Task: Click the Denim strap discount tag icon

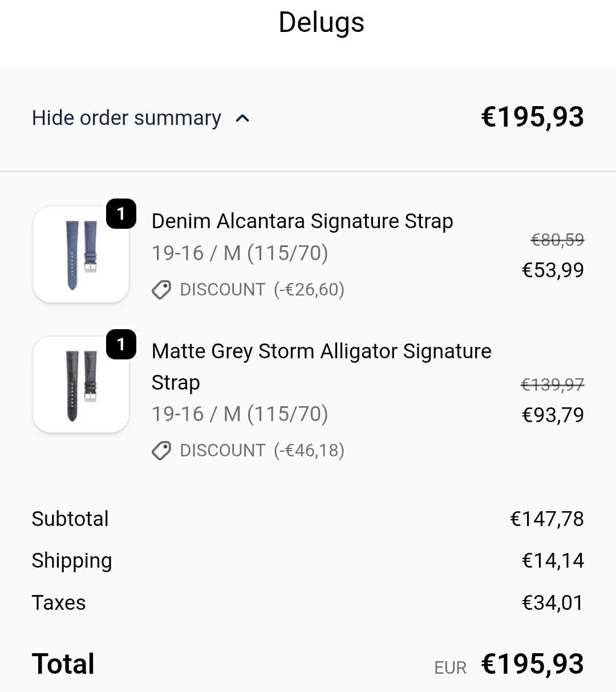Action: coord(161,290)
